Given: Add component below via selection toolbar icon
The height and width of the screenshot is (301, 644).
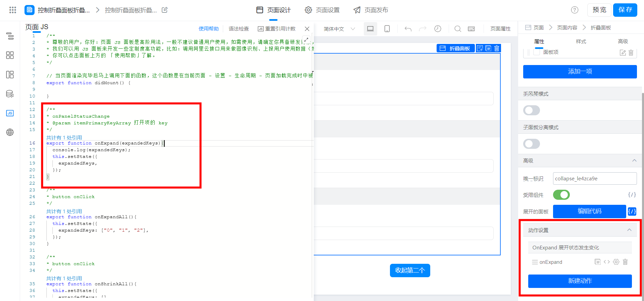Looking at the screenshot, I should tap(480, 48).
